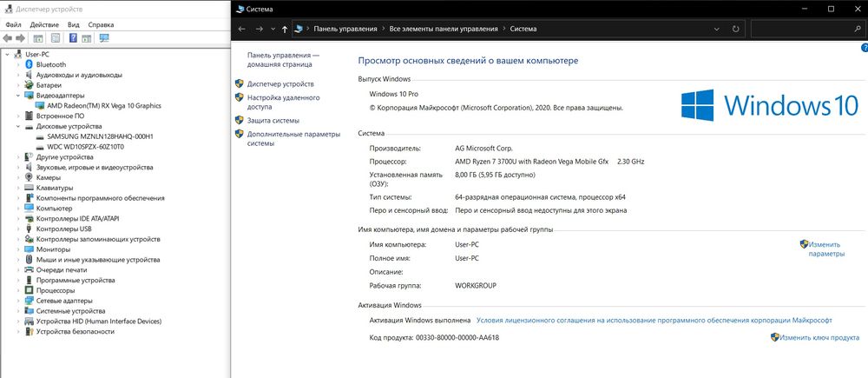Go back in the Система window

242,29
